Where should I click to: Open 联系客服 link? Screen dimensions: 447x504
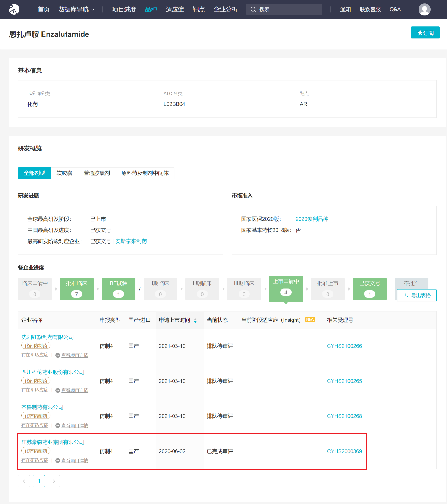coord(370,9)
